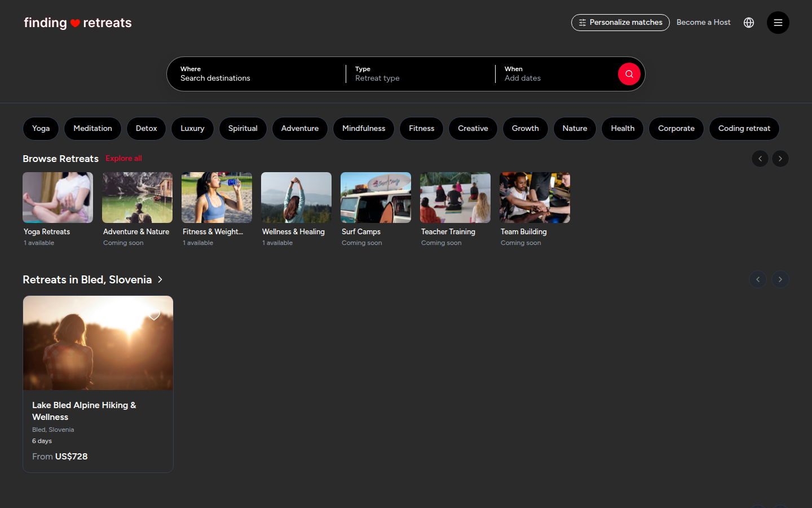812x508 pixels.
Task: Open Personalize matches
Action: click(620, 23)
